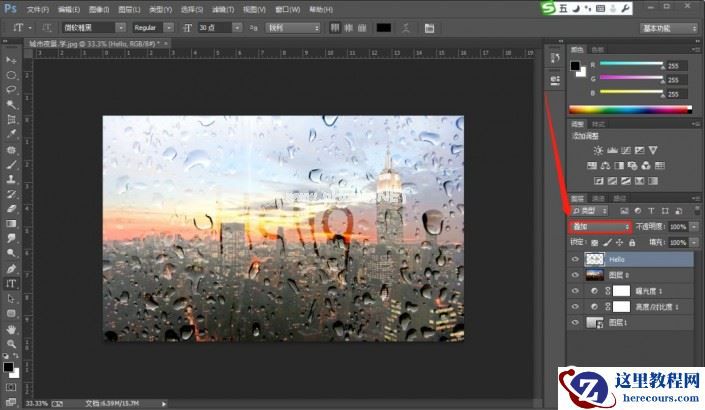Screen dimensions: 705x410
Task: Toggle lock all for layer
Action: [632, 243]
